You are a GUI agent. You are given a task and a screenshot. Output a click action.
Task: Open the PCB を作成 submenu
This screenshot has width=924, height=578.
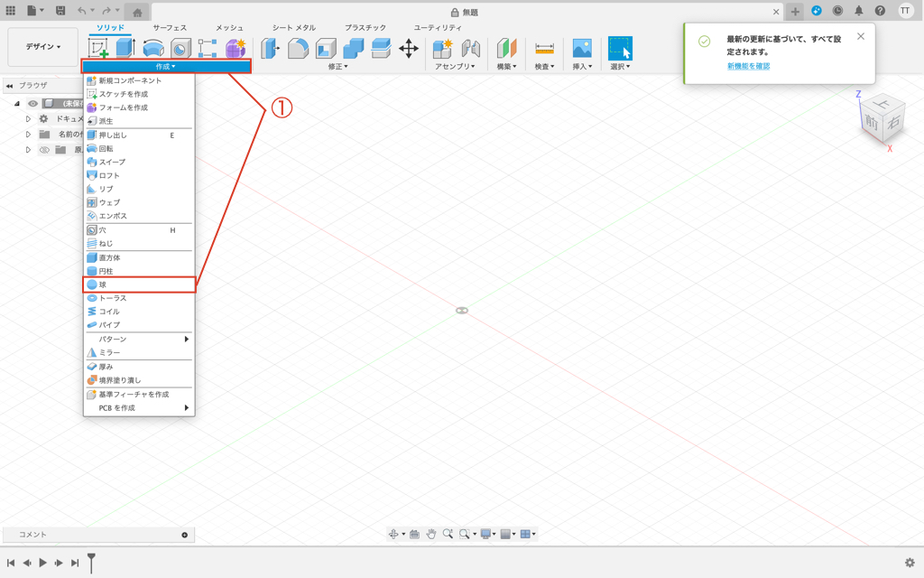pos(139,407)
